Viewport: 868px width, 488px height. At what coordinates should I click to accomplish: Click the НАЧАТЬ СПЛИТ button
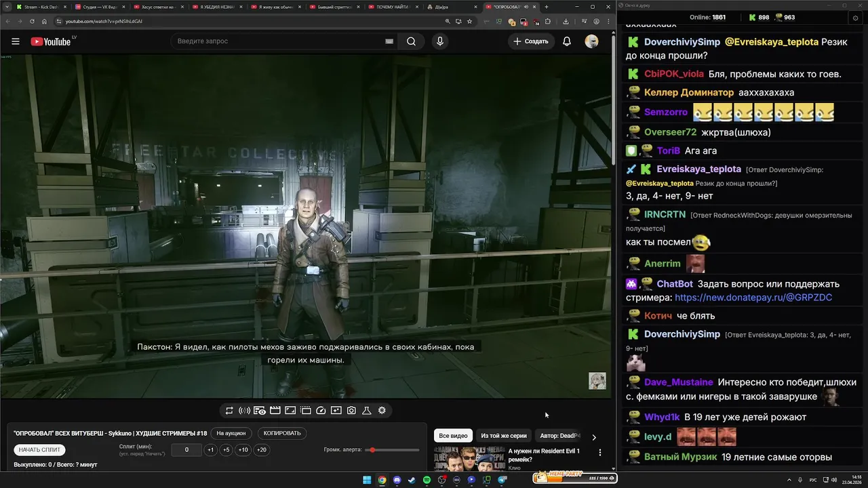[x=39, y=450]
